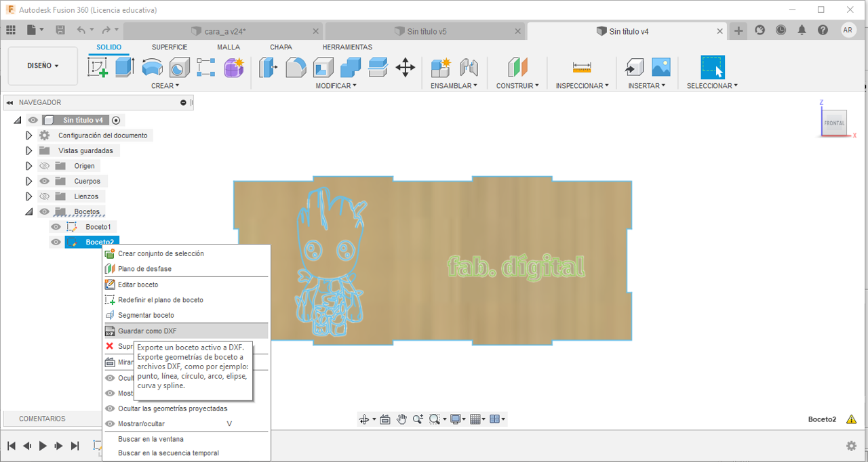Select the Joint tool
The height and width of the screenshot is (462, 868).
(x=469, y=67)
